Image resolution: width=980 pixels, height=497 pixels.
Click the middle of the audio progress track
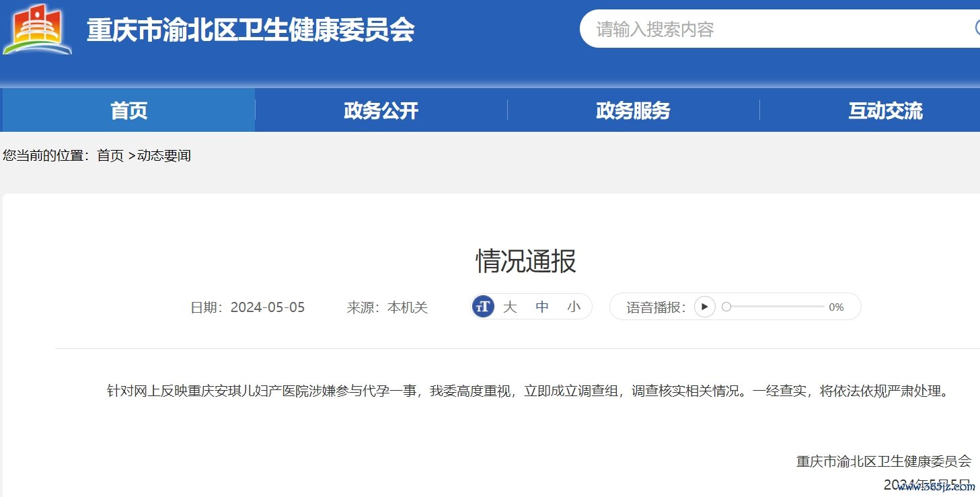pos(776,307)
